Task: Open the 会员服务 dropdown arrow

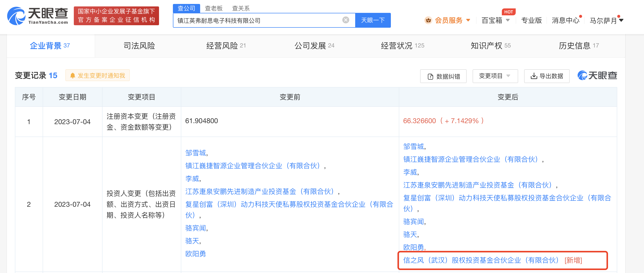Action: [x=468, y=20]
